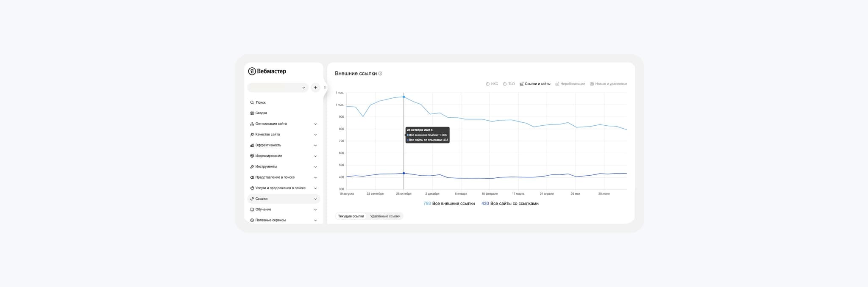Switch to the Удалённые ссылки tab
868x287 pixels.
click(385, 216)
